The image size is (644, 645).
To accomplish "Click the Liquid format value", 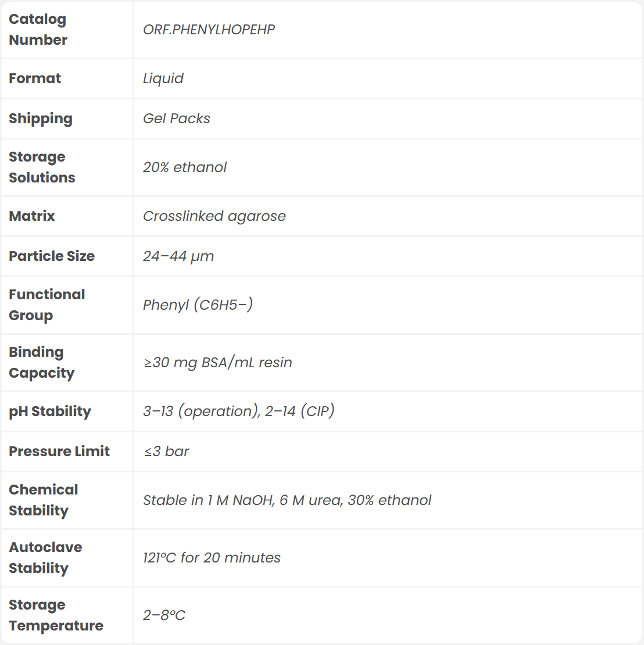I will [163, 78].
